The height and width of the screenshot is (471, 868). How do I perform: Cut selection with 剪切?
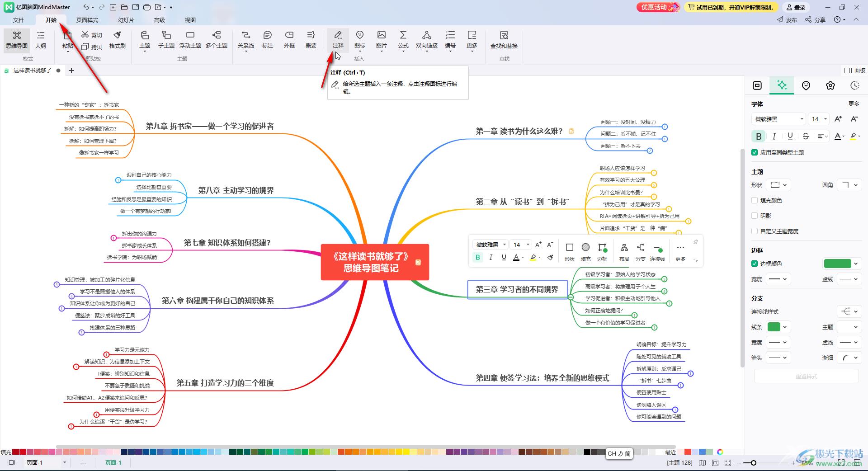pos(92,35)
